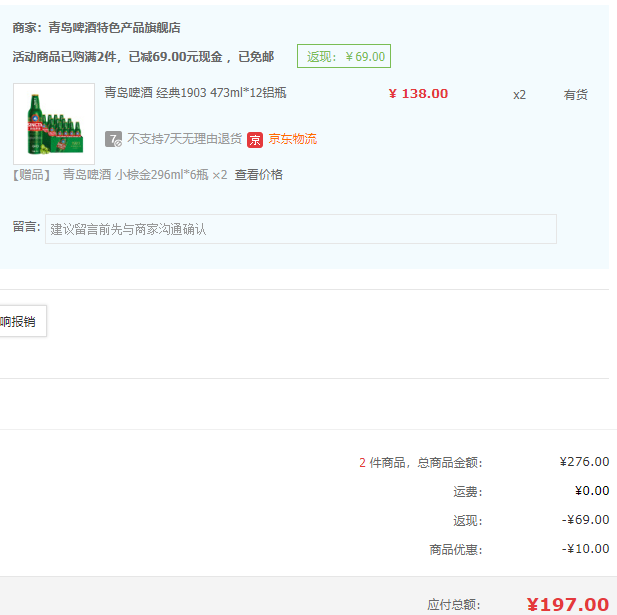Image resolution: width=617 pixels, height=615 pixels.
Task: Click the shipping fee ¥0.00
Action: [x=592, y=491]
